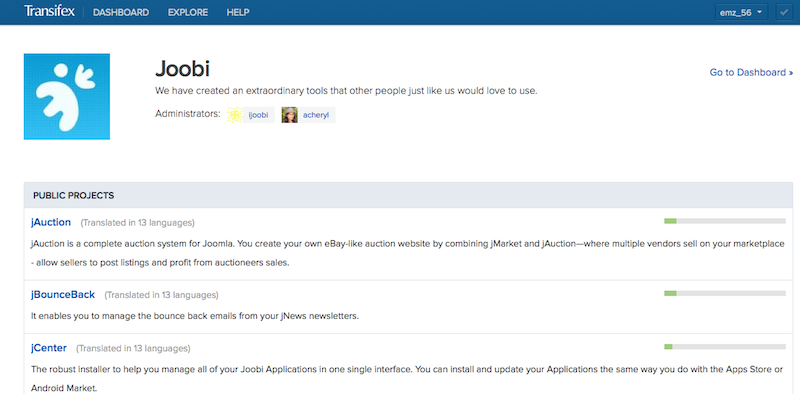800x394 pixels.
Task: Go to Dashboard in top navigation
Action: coord(121,12)
